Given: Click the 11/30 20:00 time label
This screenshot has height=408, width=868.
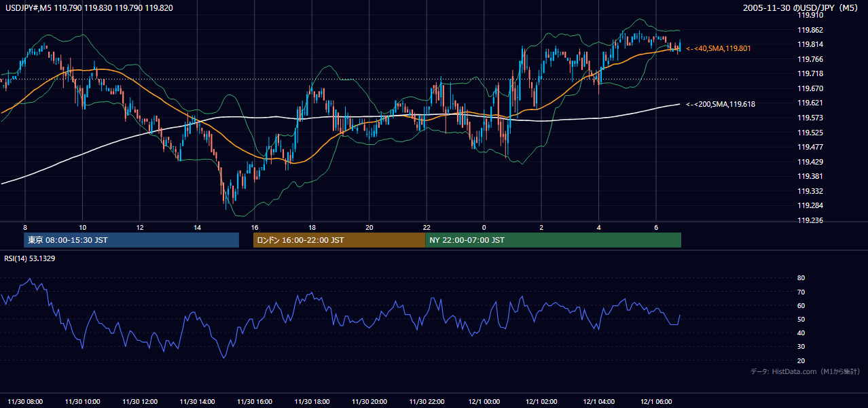Looking at the screenshot, I should pos(369,401).
